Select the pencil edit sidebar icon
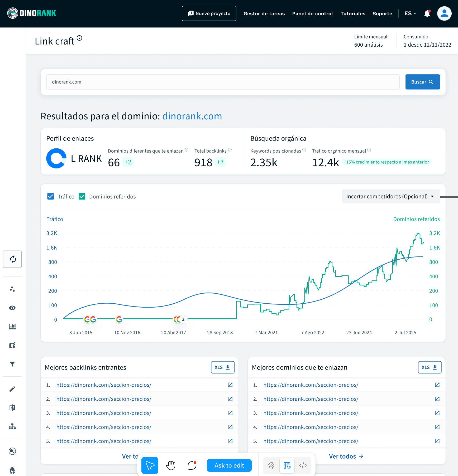458x476 pixels. coord(12,389)
